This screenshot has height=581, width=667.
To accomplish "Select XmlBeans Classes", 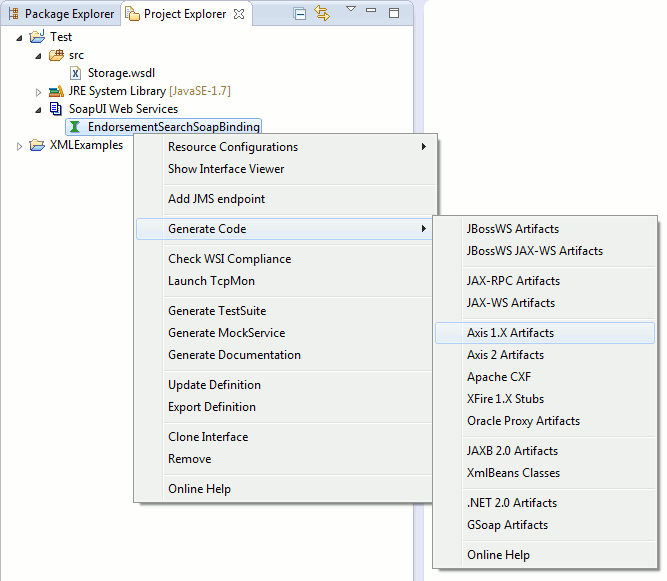I will [x=513, y=473].
